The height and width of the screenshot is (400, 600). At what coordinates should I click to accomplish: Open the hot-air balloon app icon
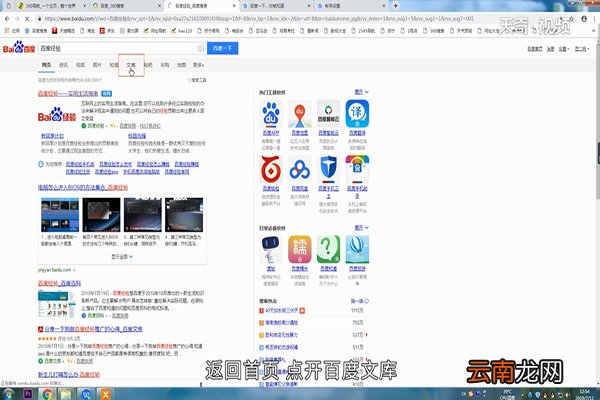(357, 249)
